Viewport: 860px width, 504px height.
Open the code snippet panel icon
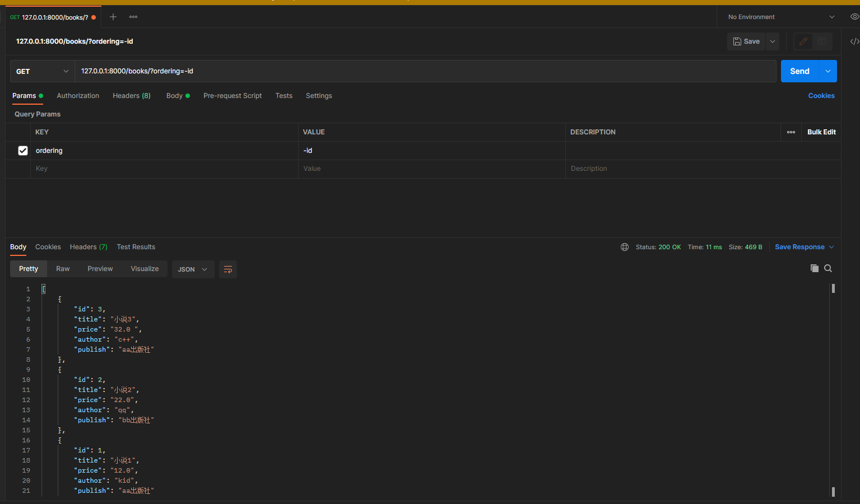pyautogui.click(x=854, y=41)
